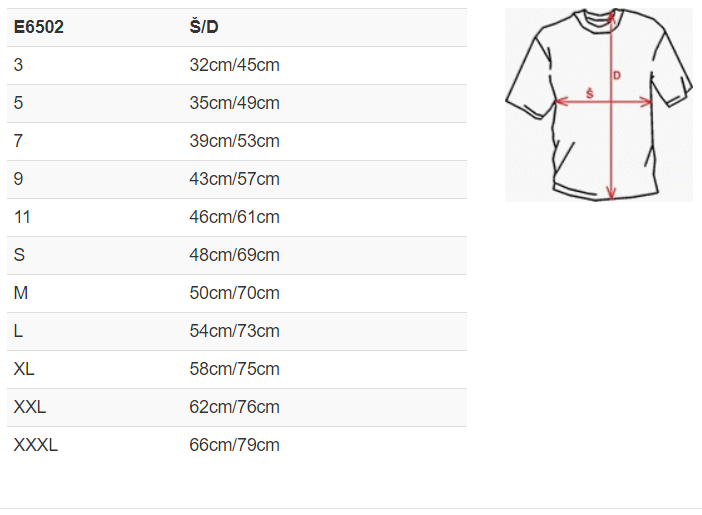The height and width of the screenshot is (515, 702).
Task: Click the E6502 column header
Action: 39,27
